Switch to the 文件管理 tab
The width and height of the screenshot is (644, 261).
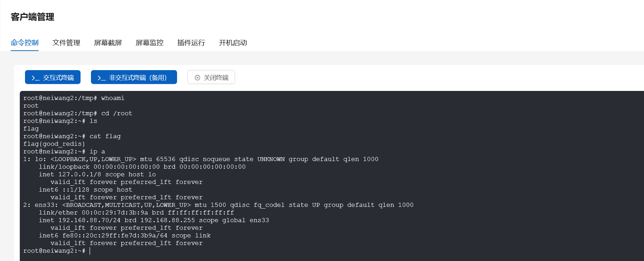click(x=66, y=43)
